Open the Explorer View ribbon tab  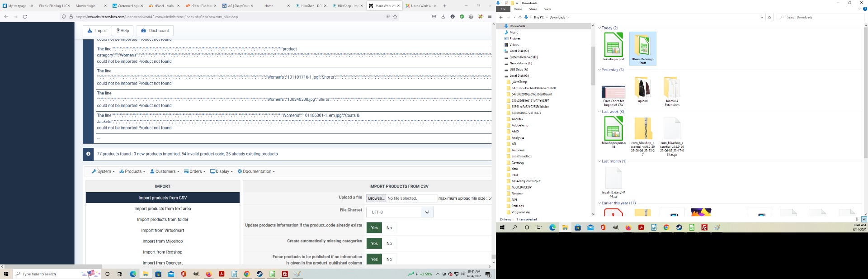(x=547, y=9)
